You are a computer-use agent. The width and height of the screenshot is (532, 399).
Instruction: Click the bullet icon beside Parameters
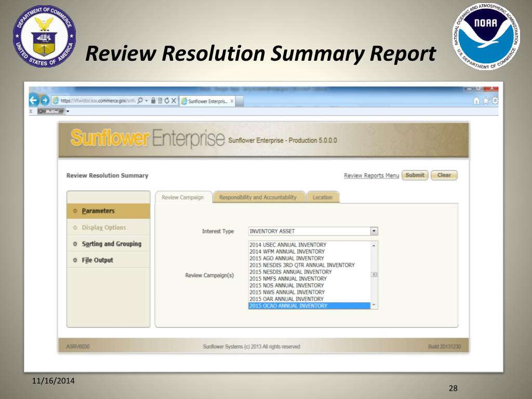pyautogui.click(x=75, y=211)
